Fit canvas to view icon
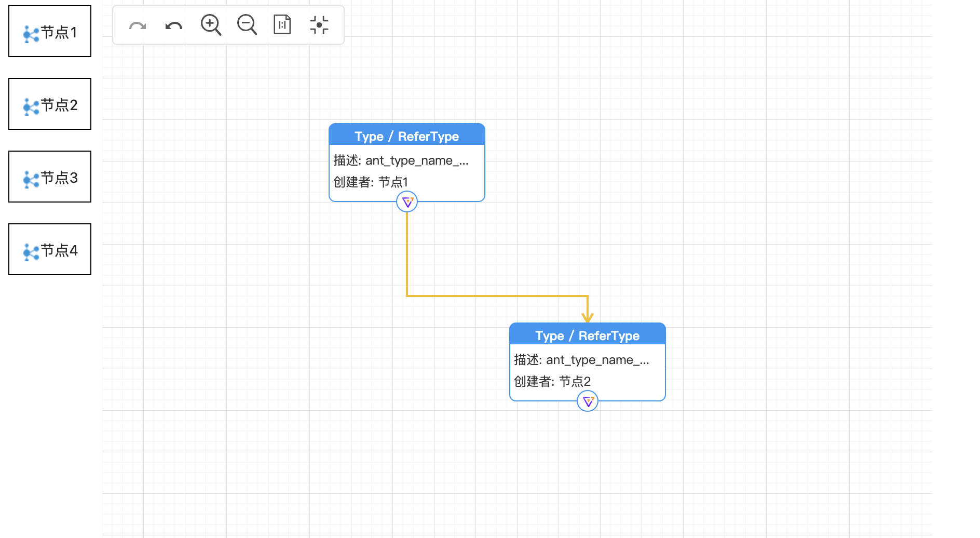980x538 pixels. [319, 25]
